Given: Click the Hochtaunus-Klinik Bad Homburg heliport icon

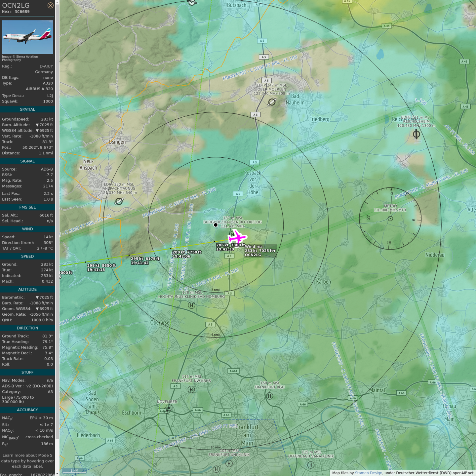Looking at the screenshot, I should tap(191, 305).
